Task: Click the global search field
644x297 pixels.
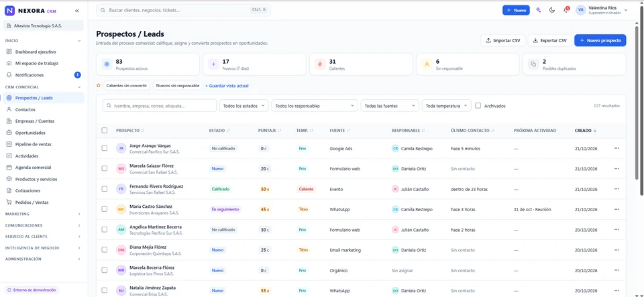Action: point(183,10)
